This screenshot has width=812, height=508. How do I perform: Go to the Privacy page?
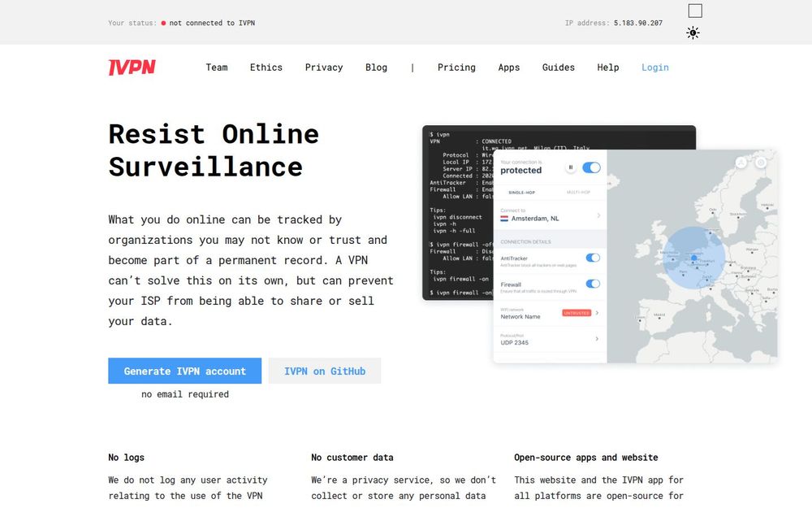pos(324,67)
